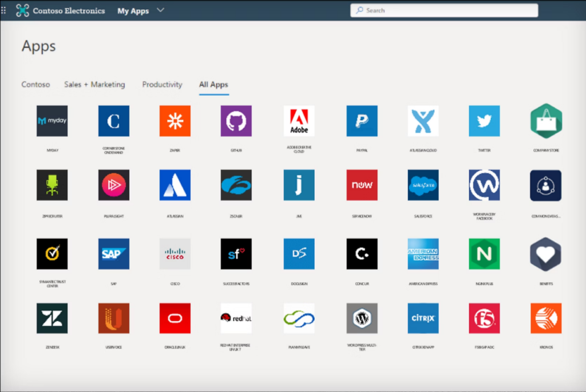Click the Contoso Electronics logo link
This screenshot has width=586, height=392.
point(61,10)
